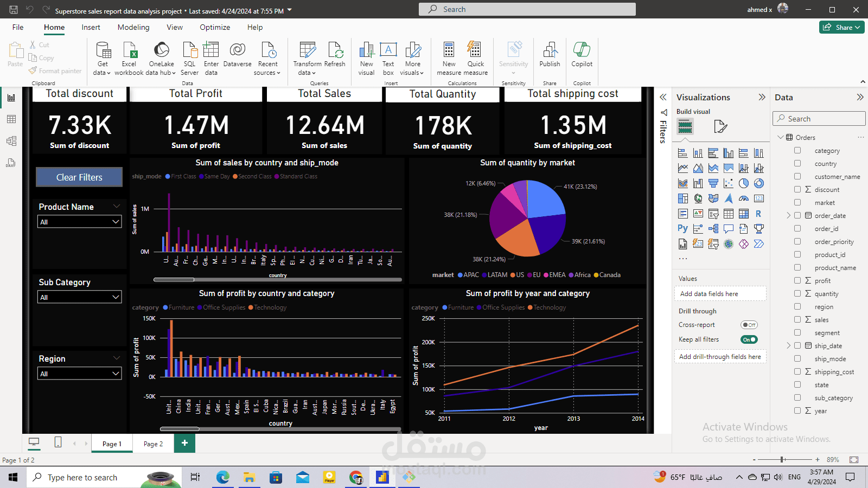
Task: Turn off Keep all filters toggle
Action: click(x=749, y=339)
